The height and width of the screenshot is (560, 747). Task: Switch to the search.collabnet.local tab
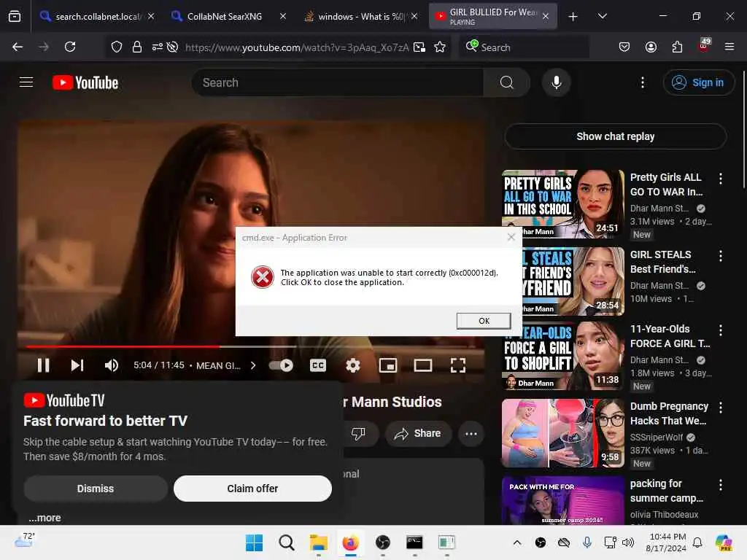click(x=97, y=16)
